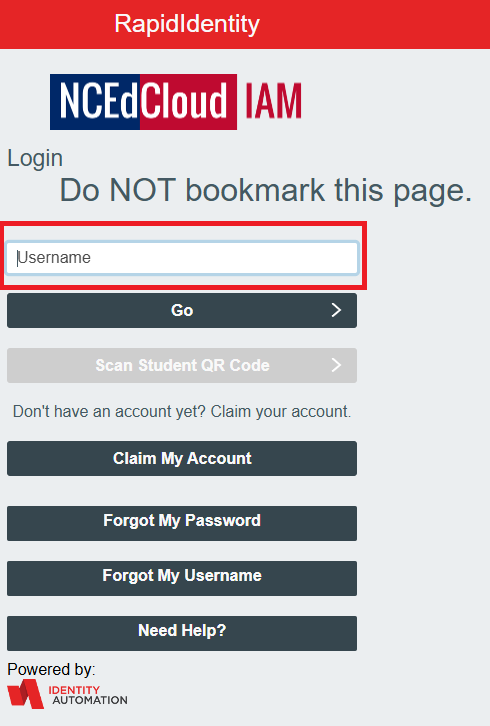Click the Username input field

point(182,258)
